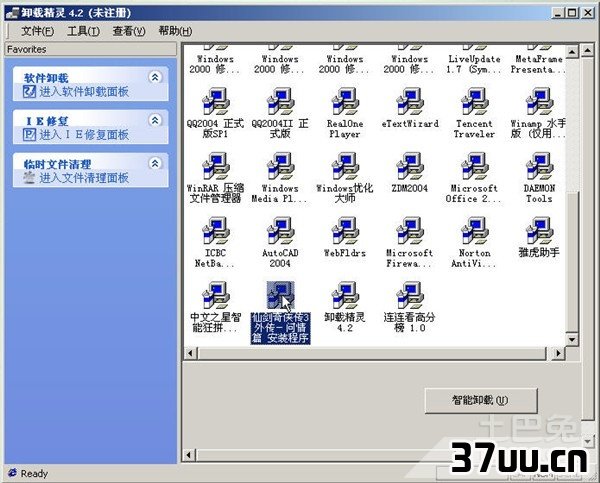
Task: Select the 连连看高分榜 1.0 icon
Action: tap(410, 295)
